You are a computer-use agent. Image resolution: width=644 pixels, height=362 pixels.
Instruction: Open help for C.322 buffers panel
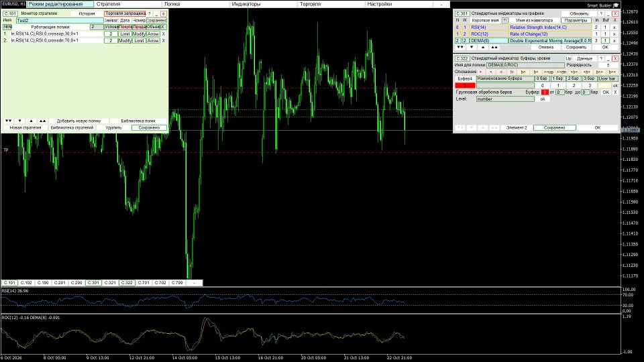[x=601, y=59]
